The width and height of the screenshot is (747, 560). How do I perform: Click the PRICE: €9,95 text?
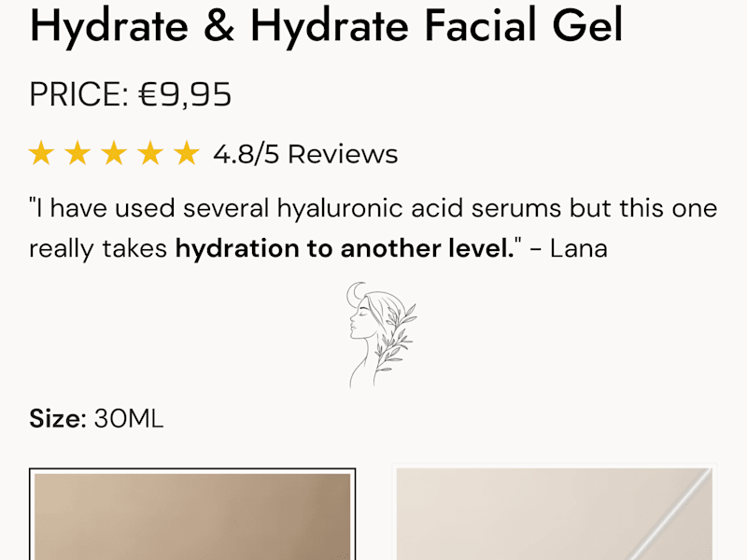(x=131, y=94)
